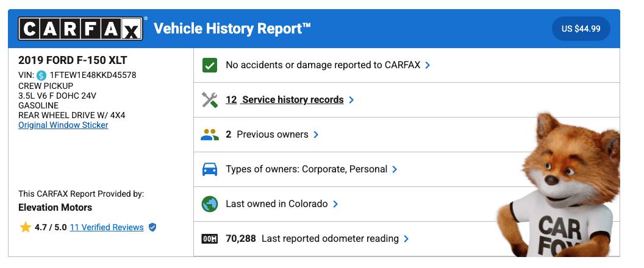Click the verified shield badge icon
The image size is (644, 268).
click(x=152, y=227)
